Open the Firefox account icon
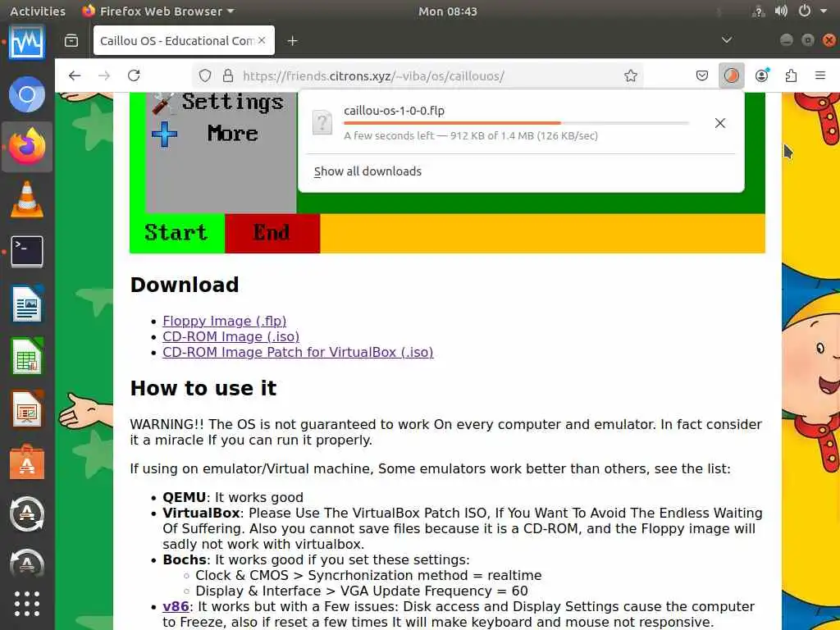 [762, 75]
